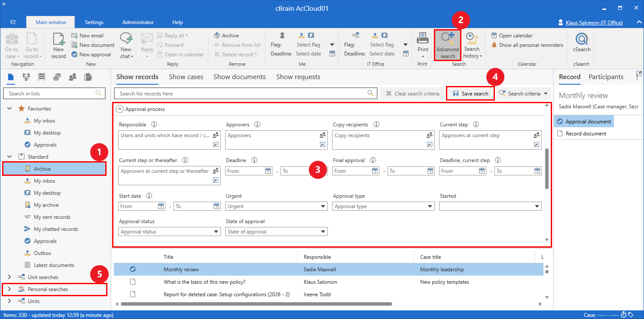
Task: Expand the Personal searches node
Action: (9, 289)
